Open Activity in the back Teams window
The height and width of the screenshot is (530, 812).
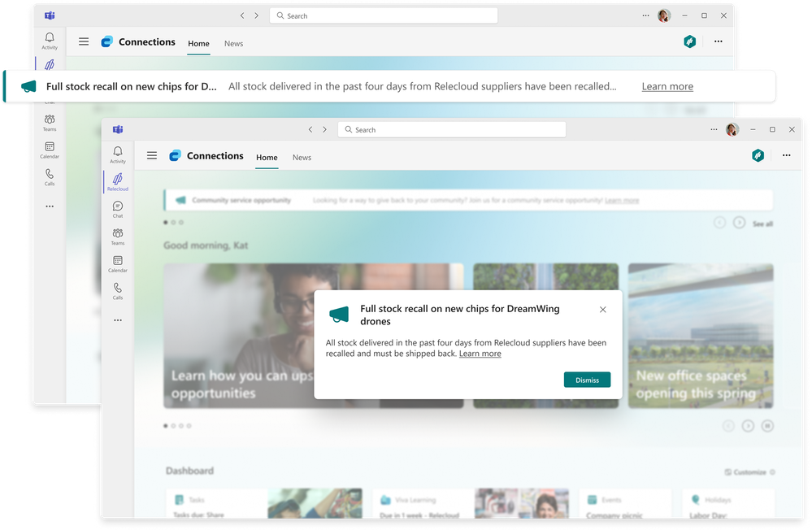(x=50, y=41)
